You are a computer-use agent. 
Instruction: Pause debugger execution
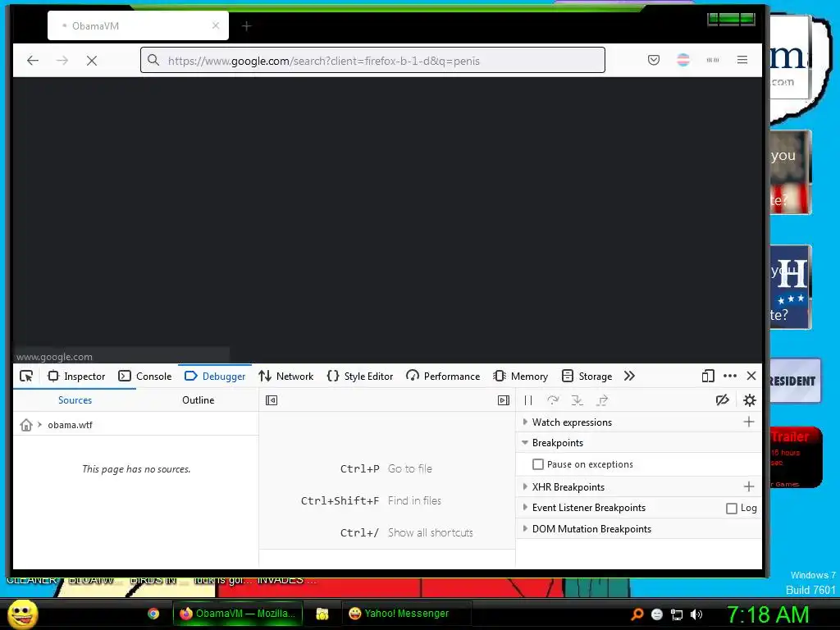tap(528, 400)
